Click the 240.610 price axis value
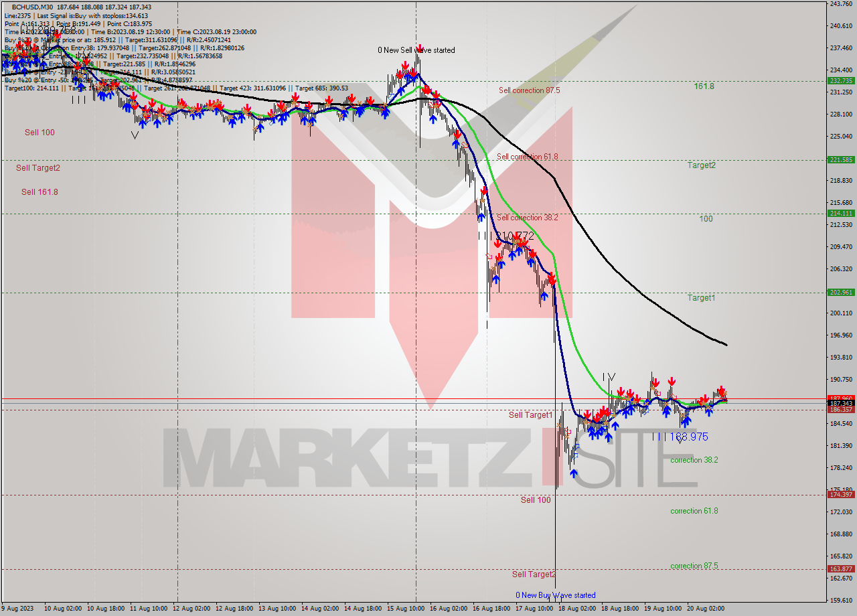 842,26
